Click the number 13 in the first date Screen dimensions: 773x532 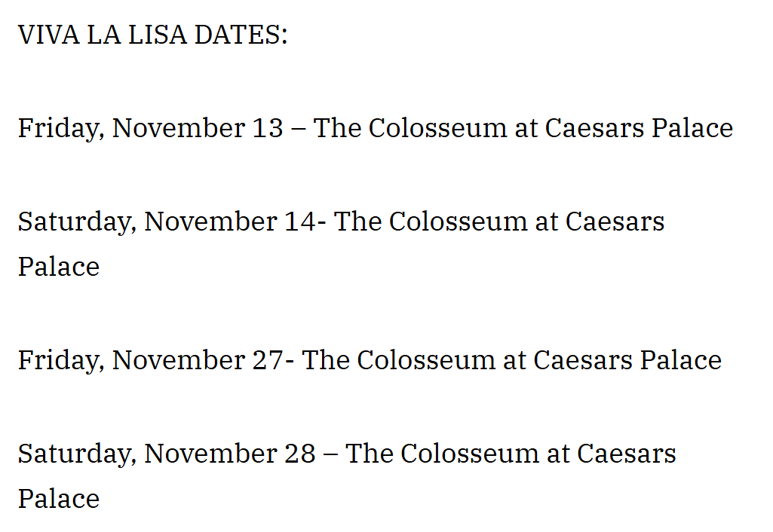[268, 129]
